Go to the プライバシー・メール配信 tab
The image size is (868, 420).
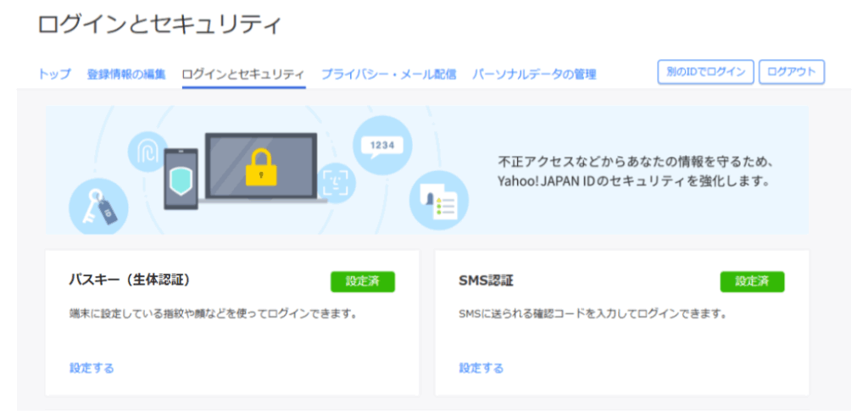click(x=388, y=75)
